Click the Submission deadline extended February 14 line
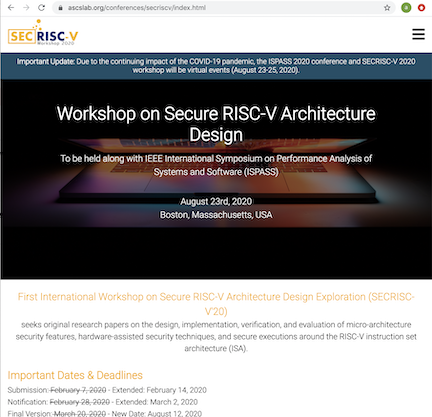Screen dimensions: 432x417 (107, 390)
